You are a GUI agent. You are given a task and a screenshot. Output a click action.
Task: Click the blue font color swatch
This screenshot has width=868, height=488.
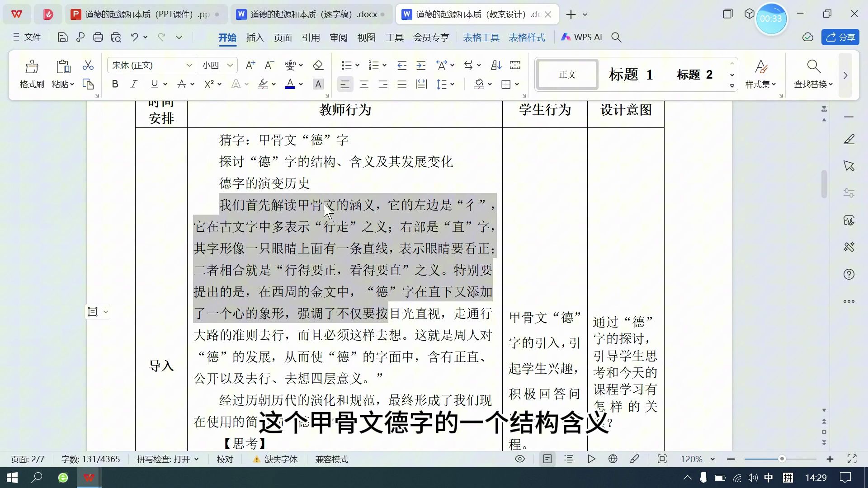coord(290,84)
